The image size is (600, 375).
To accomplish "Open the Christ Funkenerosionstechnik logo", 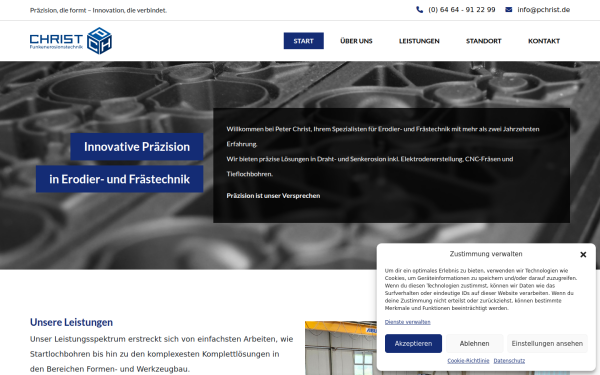I will [x=71, y=41].
